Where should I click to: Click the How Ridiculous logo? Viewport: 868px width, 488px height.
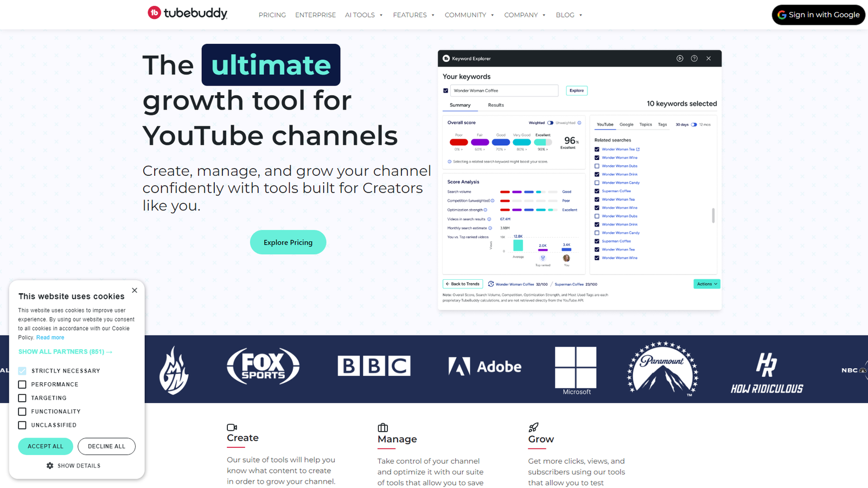(767, 373)
